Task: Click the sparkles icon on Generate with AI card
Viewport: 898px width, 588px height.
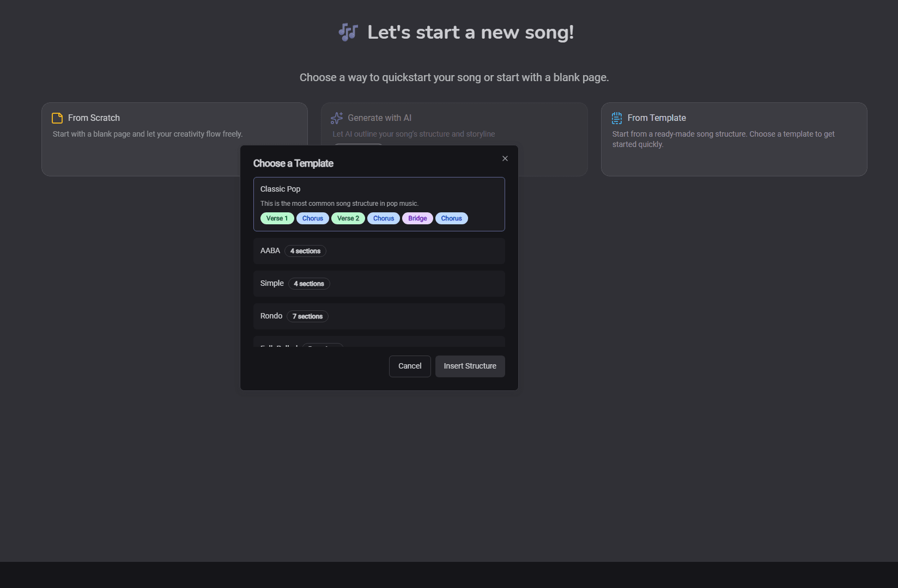Action: 336,118
